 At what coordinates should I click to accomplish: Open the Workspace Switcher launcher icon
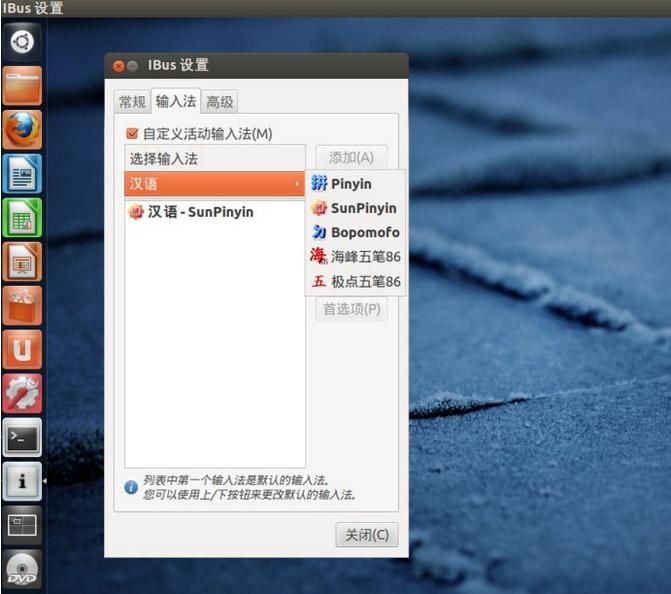point(22,526)
